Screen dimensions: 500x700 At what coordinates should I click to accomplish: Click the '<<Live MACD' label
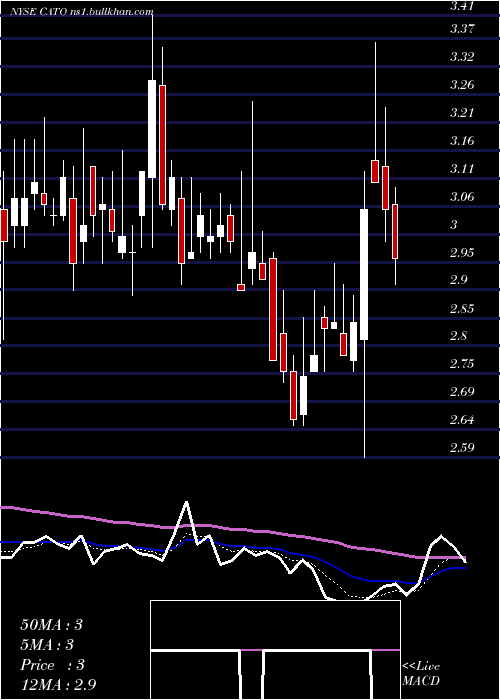coord(421,673)
